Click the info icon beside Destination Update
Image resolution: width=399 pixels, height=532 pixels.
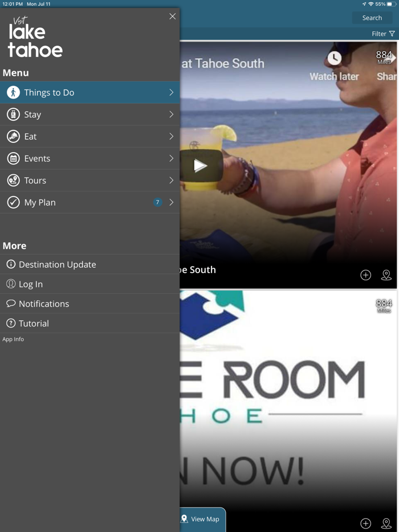pos(11,264)
